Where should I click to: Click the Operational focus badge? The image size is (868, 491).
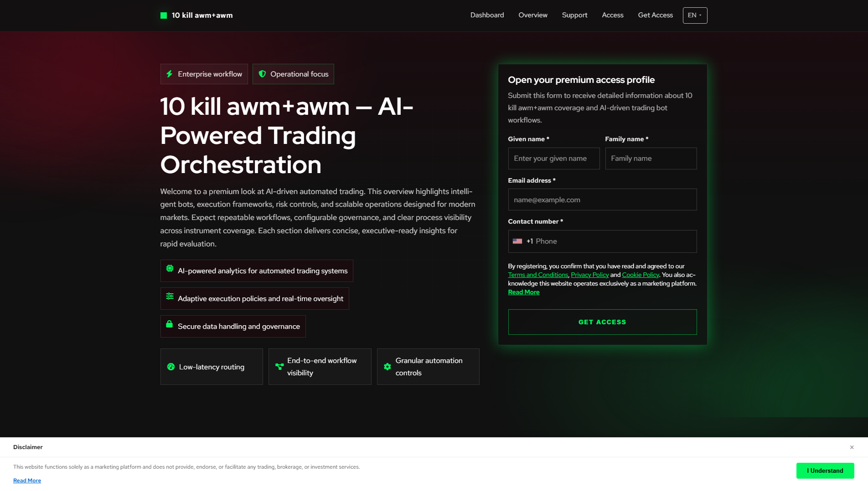293,74
